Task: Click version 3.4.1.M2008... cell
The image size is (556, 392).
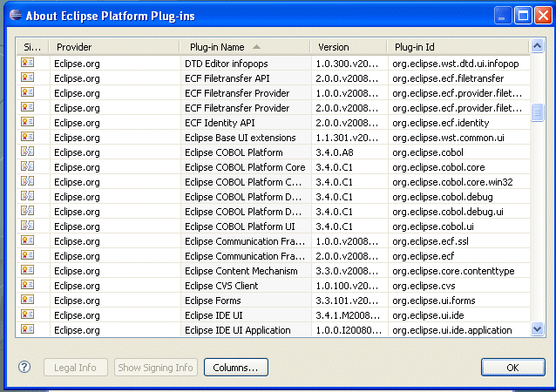Action: 348,315
